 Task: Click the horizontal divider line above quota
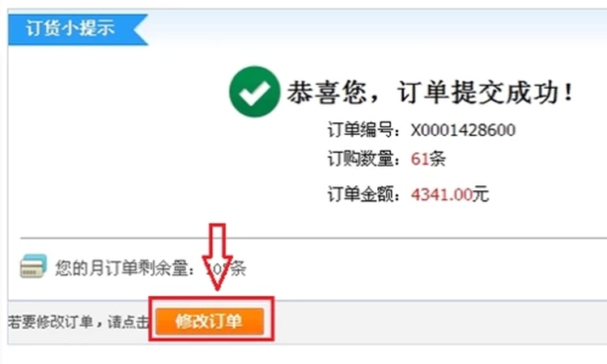[x=313, y=239]
